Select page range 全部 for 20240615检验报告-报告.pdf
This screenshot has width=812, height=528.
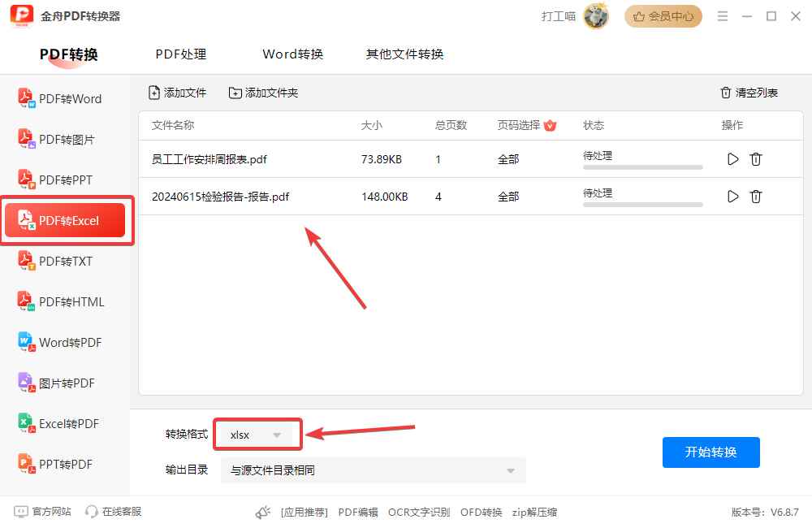[508, 197]
